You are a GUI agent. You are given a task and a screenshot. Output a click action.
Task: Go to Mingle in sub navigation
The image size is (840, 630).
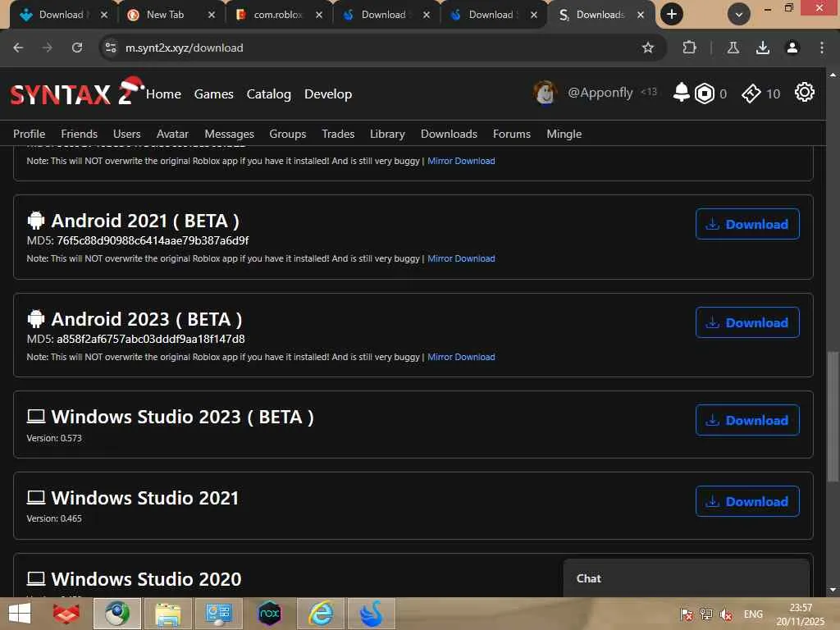click(564, 134)
